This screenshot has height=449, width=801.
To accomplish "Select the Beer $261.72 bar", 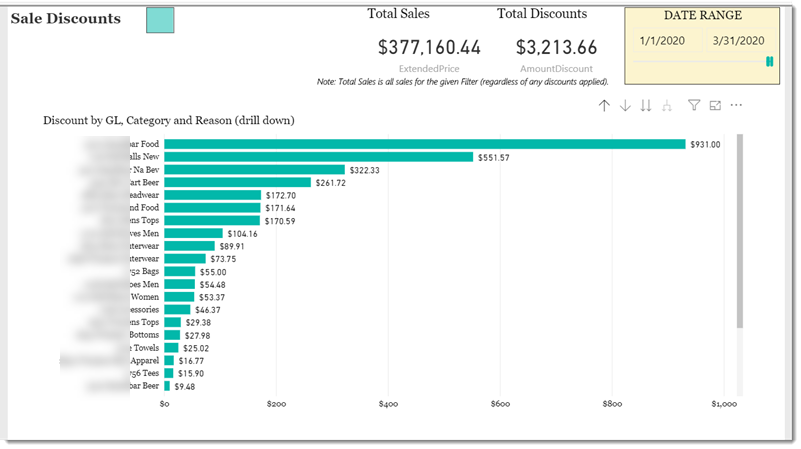I will (238, 182).
